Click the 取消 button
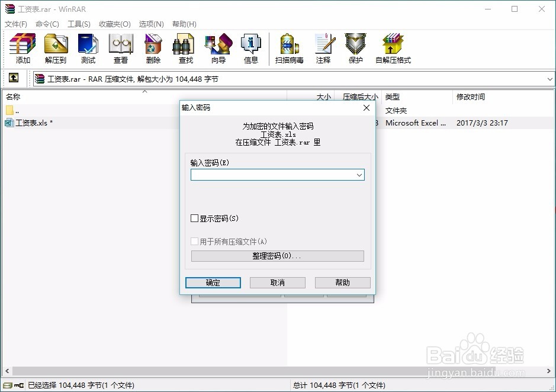The image size is (556, 392). tap(278, 282)
